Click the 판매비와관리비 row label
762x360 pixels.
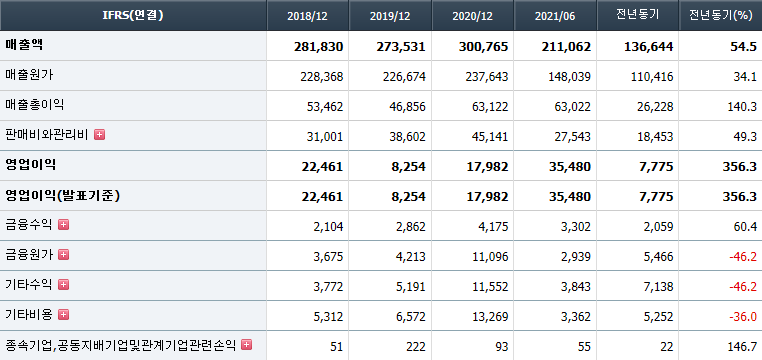coord(47,135)
